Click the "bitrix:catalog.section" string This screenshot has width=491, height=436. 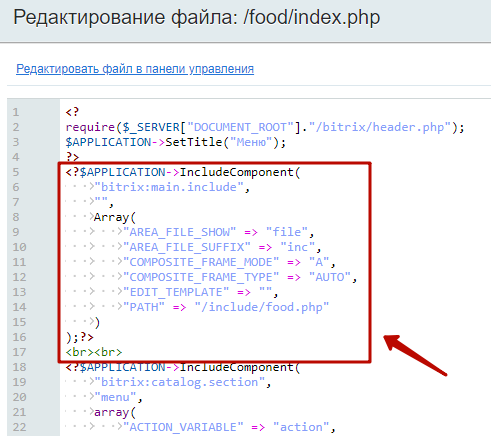point(179,382)
